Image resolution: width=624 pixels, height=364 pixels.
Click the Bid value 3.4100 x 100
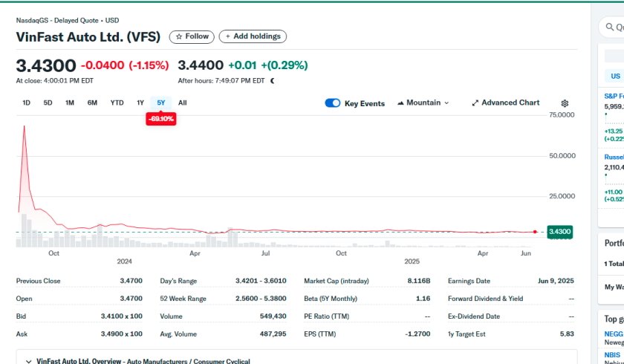coord(121,316)
